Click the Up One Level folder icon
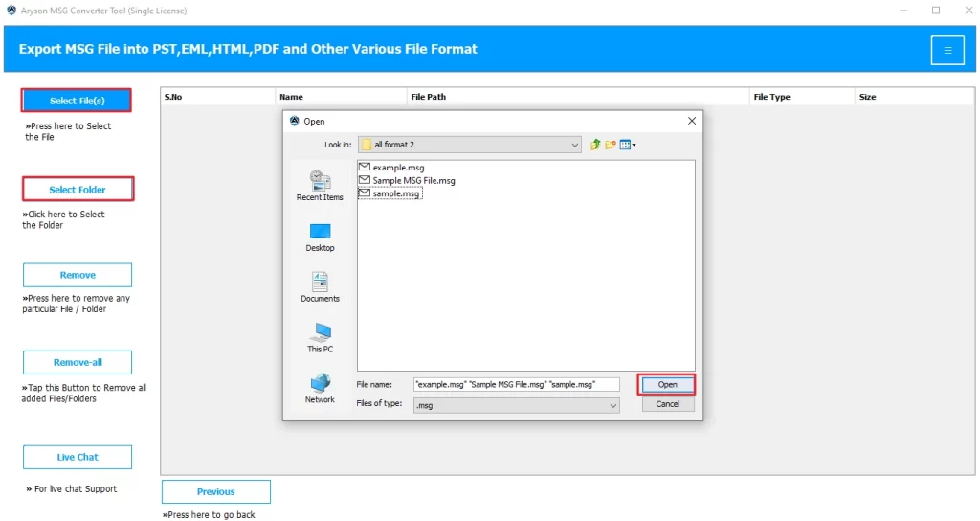This screenshot has height=521, width=980. coord(595,145)
